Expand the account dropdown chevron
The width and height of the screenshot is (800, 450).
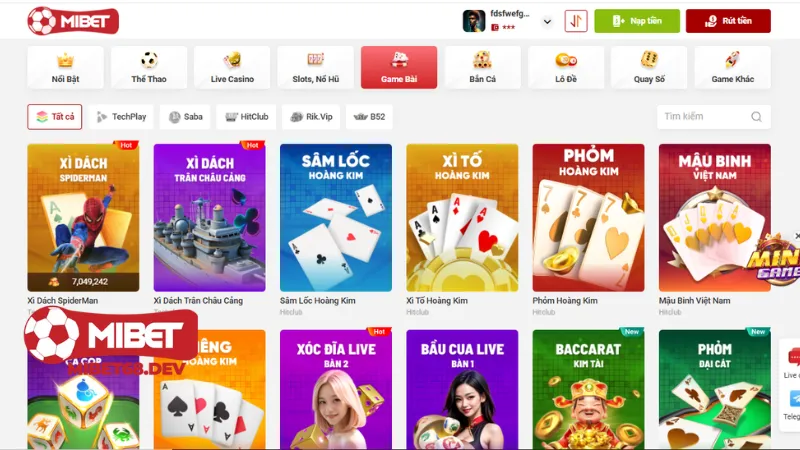[547, 21]
